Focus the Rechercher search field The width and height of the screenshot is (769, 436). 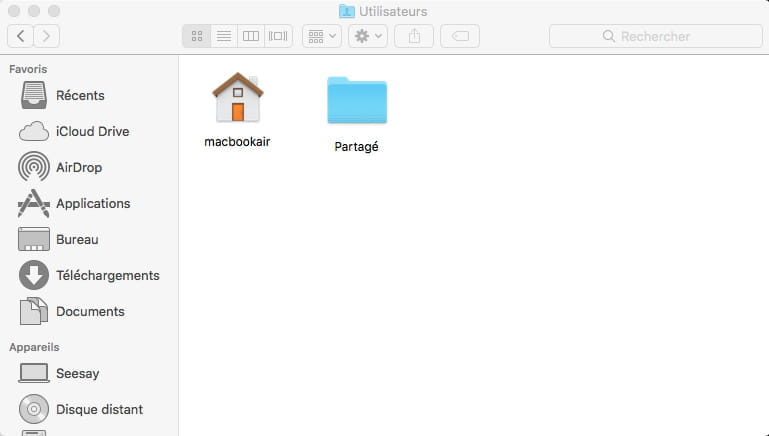656,36
